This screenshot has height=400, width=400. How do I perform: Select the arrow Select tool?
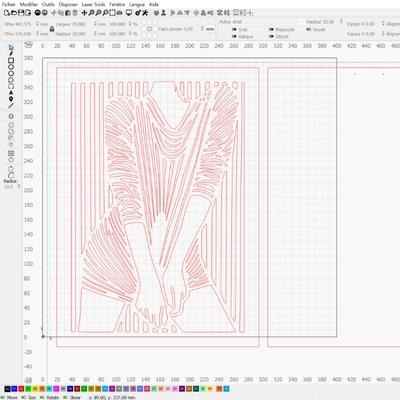[11, 48]
